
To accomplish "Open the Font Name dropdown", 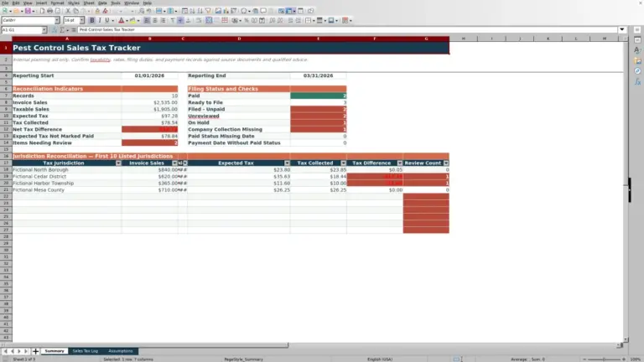I will coord(57,20).
